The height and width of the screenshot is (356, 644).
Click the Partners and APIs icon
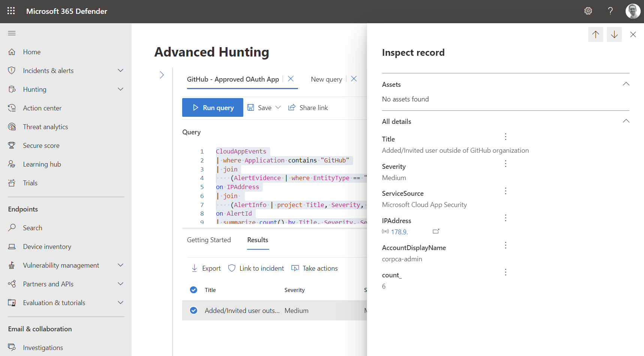12,284
